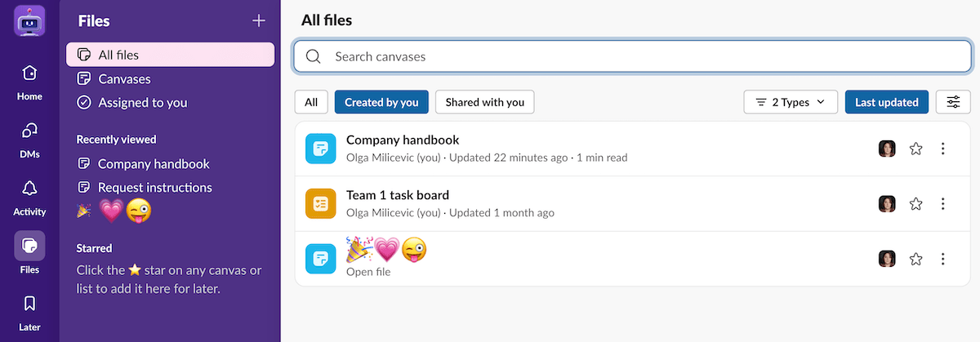980x342 pixels.
Task: Click the Team 1 task board list icon
Action: (321, 204)
